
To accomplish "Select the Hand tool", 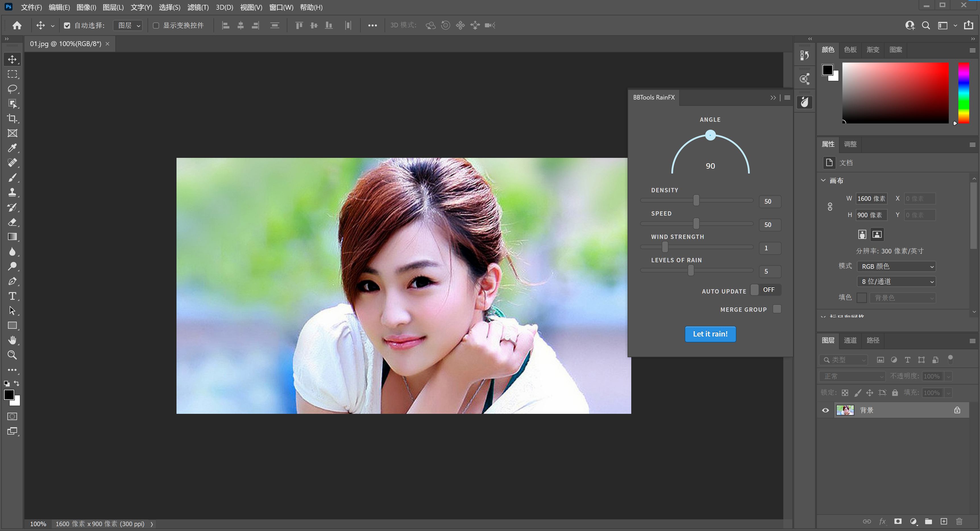I will [12, 340].
